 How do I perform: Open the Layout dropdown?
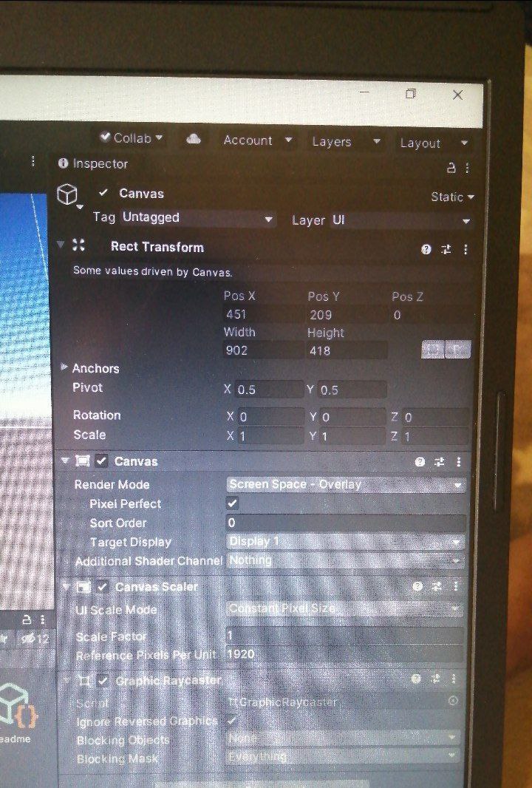434,143
